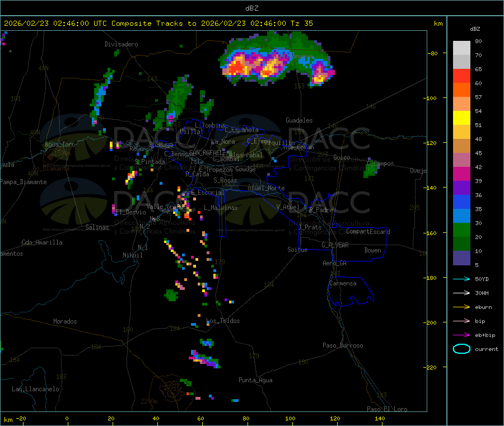The width and height of the screenshot is (504, 426).
Task: Click the CompantEscard place label
Action: tap(368, 232)
